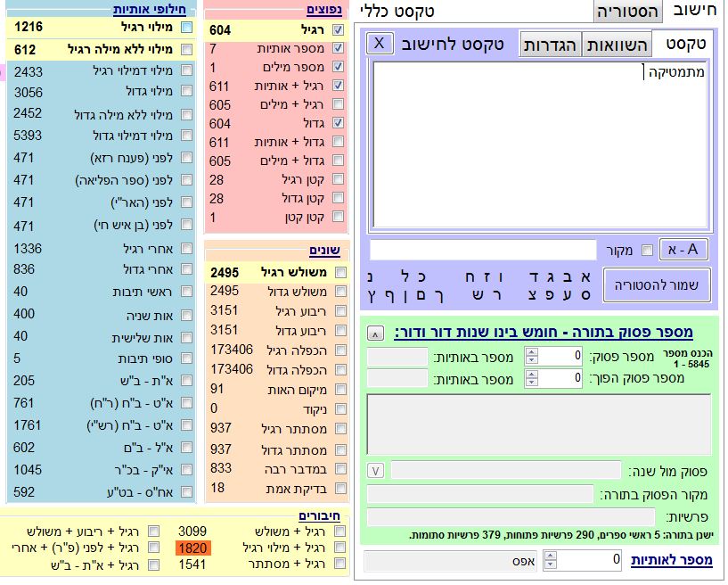This screenshot has width=728, height=585.
Task: Click the final letter ץ on the keypad
Action: click(x=371, y=294)
